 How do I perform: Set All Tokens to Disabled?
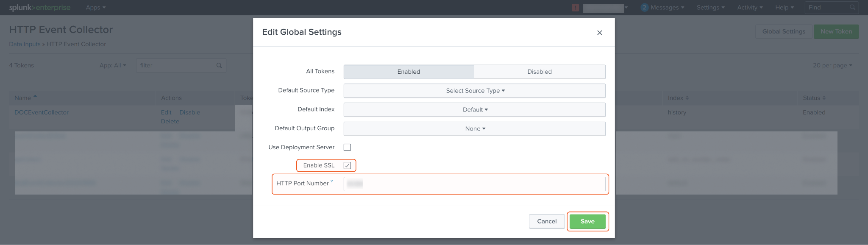pyautogui.click(x=539, y=72)
